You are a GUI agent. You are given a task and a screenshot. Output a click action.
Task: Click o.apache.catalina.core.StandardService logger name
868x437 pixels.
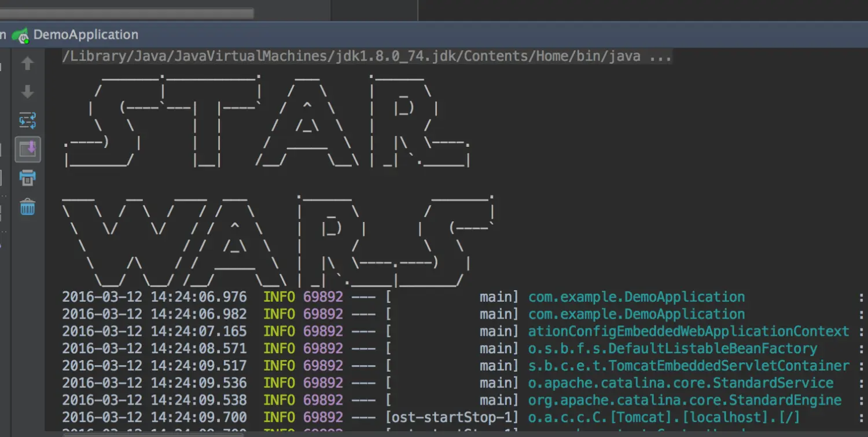681,383
